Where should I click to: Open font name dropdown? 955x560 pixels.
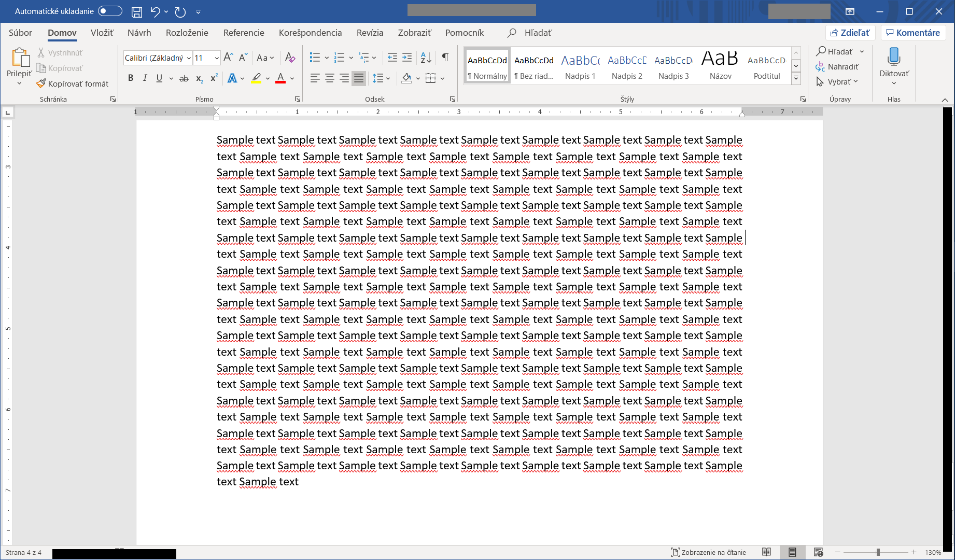(x=189, y=58)
